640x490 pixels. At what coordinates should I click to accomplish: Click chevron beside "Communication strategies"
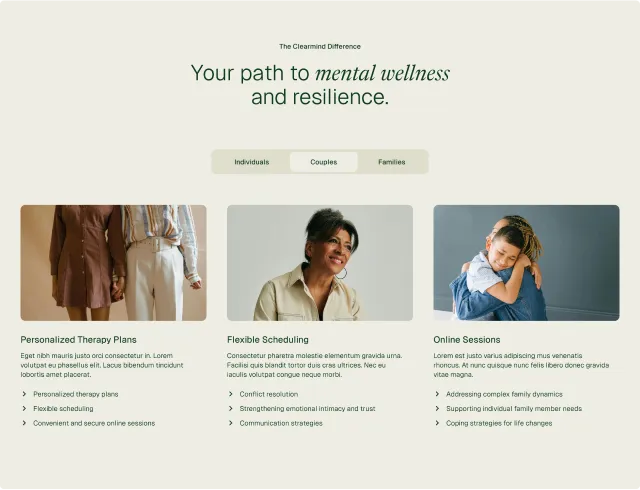click(231, 423)
